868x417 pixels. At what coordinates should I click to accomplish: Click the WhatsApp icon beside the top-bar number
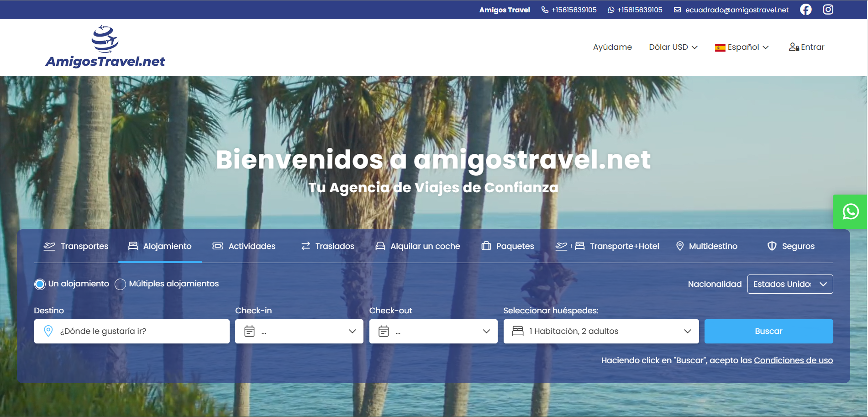pyautogui.click(x=611, y=10)
